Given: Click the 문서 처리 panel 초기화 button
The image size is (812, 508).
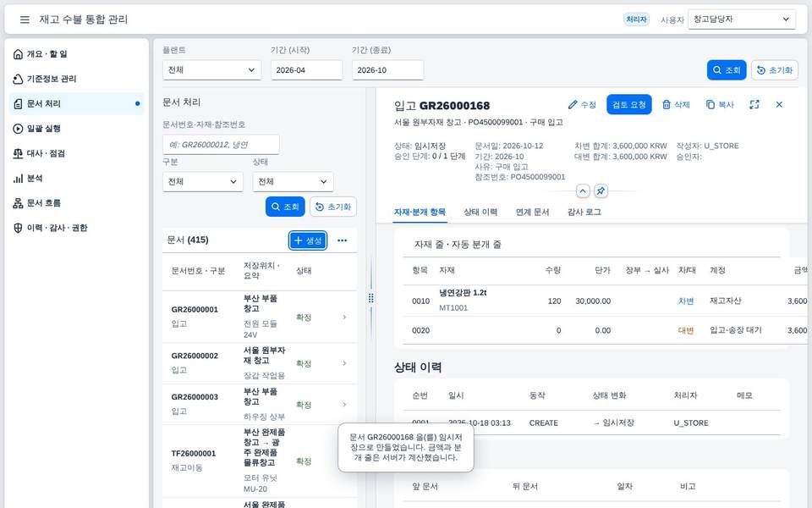Looking at the screenshot, I should 333,207.
